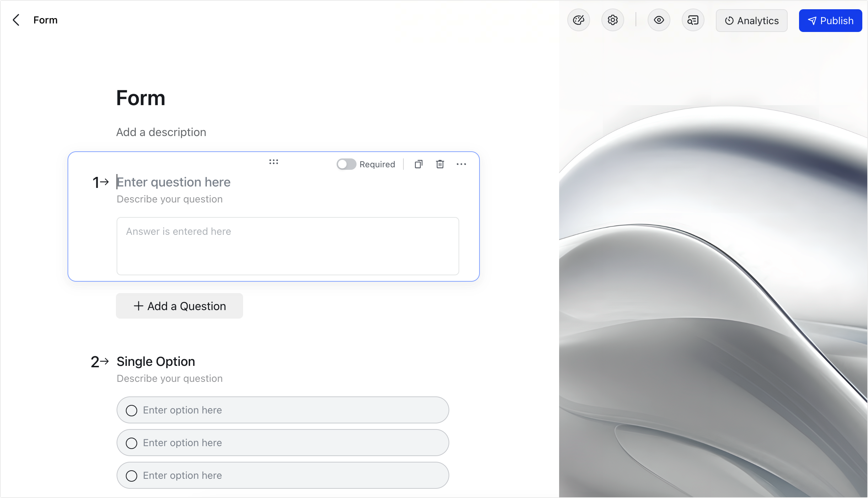Select the second Single Option radio button

(132, 443)
